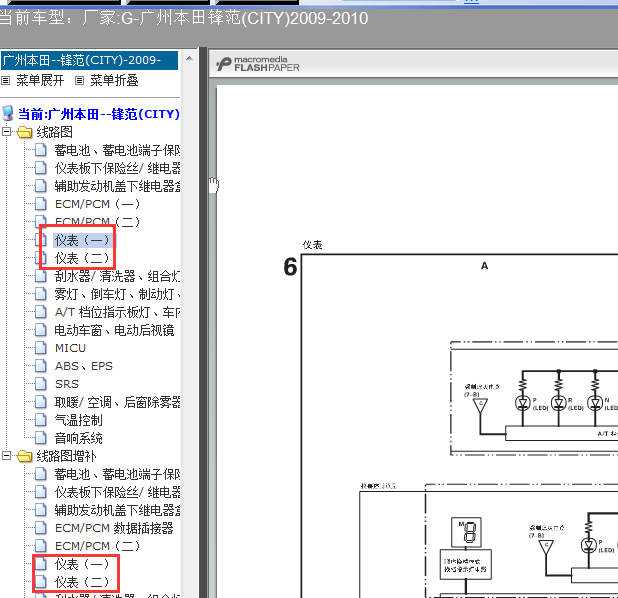
Task: Open 气温控制 diagram
Action: [78, 420]
